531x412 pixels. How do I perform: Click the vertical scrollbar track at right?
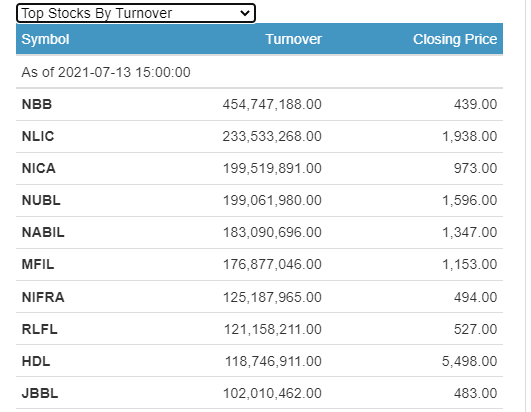(x=528, y=206)
